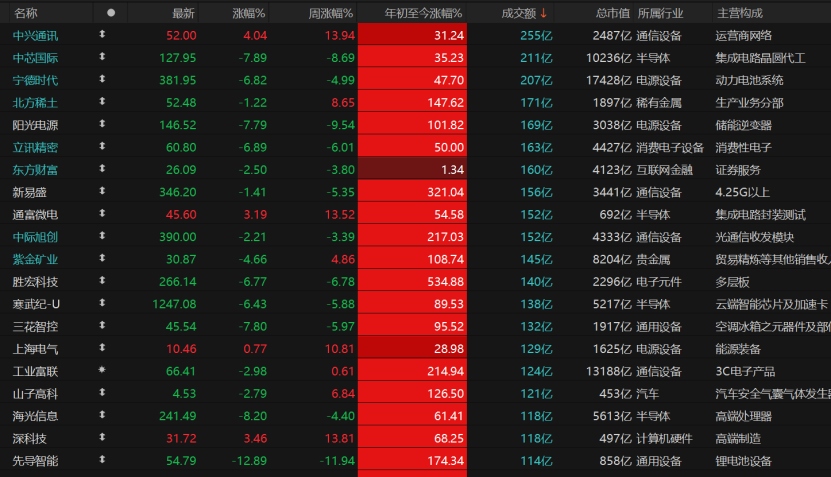
Task: Click the marker icon in 寒武纪-U row
Action: pos(102,304)
